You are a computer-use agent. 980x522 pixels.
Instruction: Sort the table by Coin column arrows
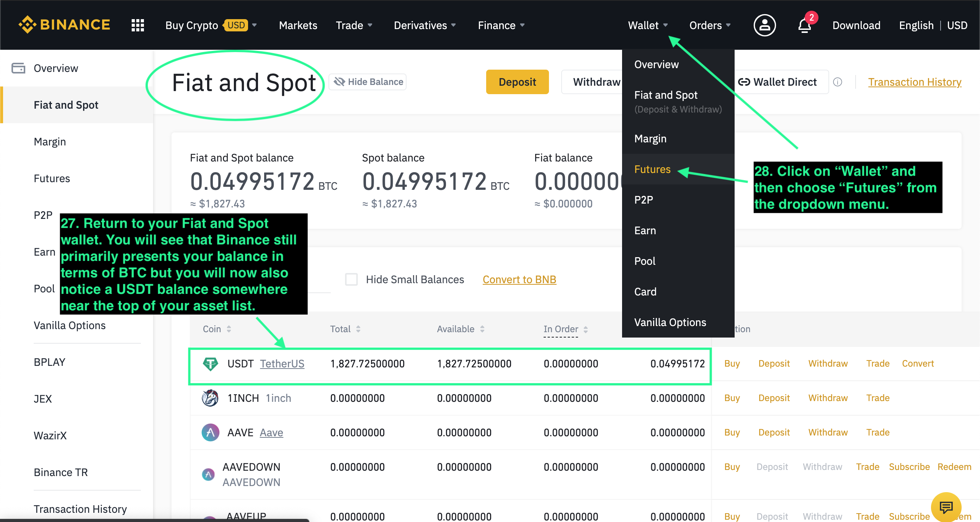[229, 329]
